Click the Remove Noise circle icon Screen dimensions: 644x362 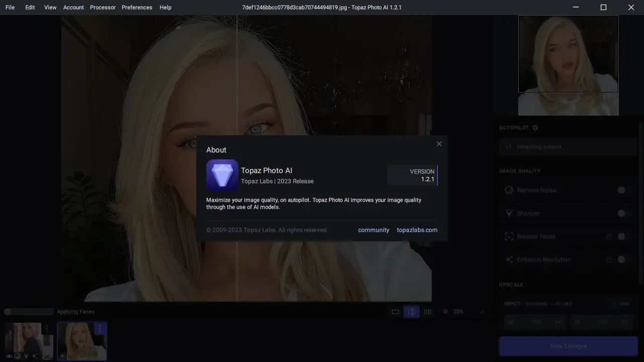pyautogui.click(x=509, y=190)
